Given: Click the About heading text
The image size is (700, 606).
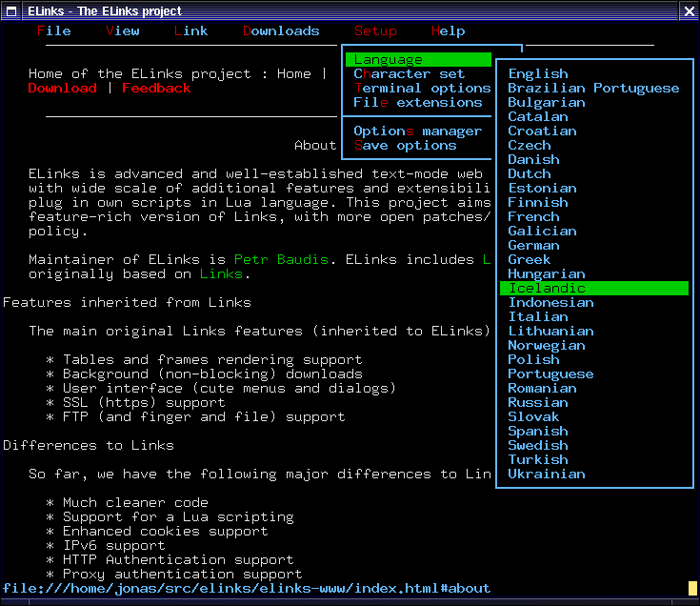Looking at the screenshot, I should [315, 145].
